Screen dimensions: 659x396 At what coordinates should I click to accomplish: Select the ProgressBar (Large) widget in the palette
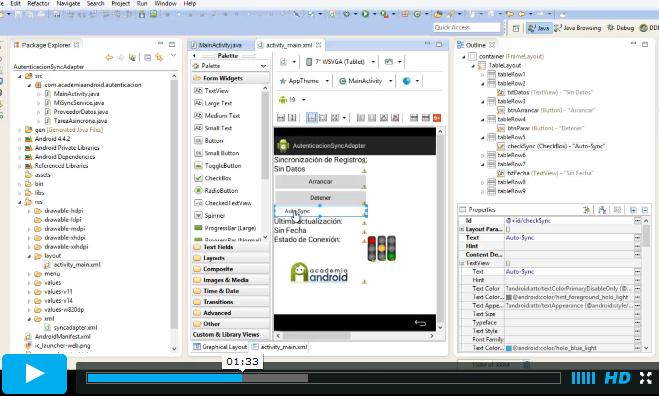pyautogui.click(x=225, y=228)
